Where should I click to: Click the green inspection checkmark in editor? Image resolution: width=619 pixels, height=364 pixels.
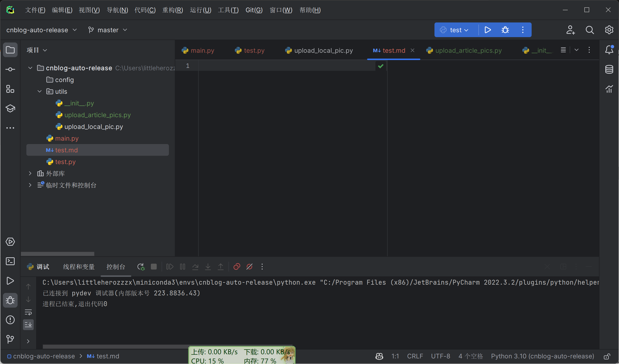tap(381, 66)
